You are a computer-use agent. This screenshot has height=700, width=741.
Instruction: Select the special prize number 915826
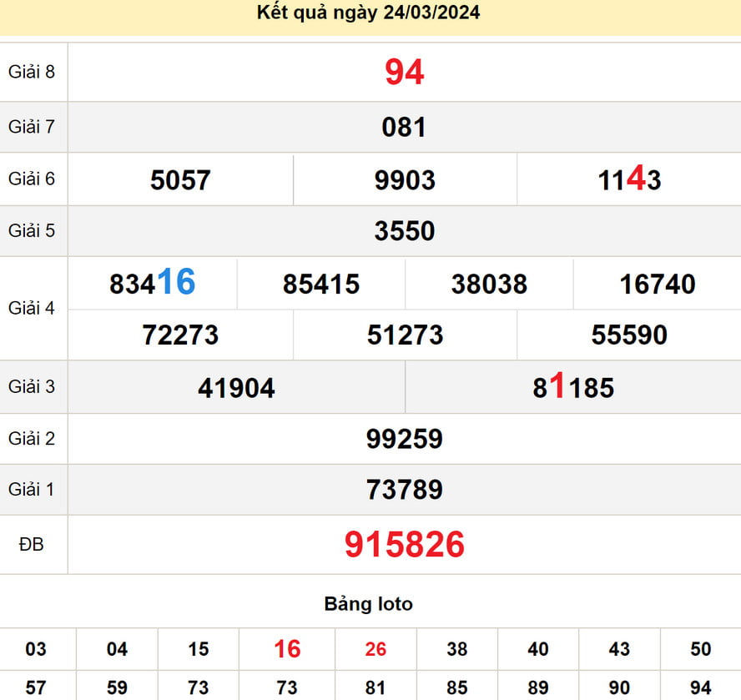click(x=405, y=545)
